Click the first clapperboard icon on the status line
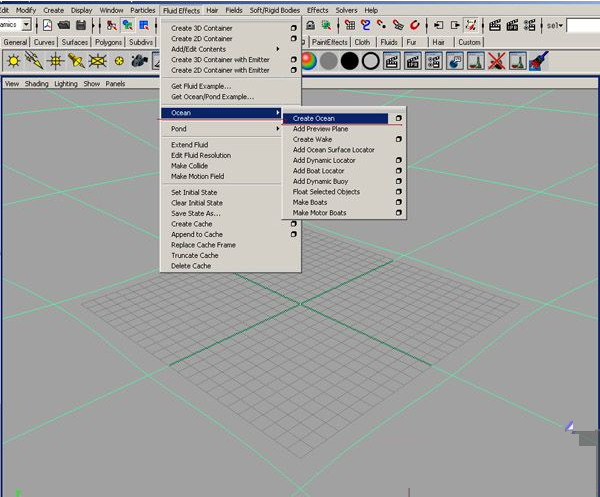600x497 pixels. pos(495,25)
